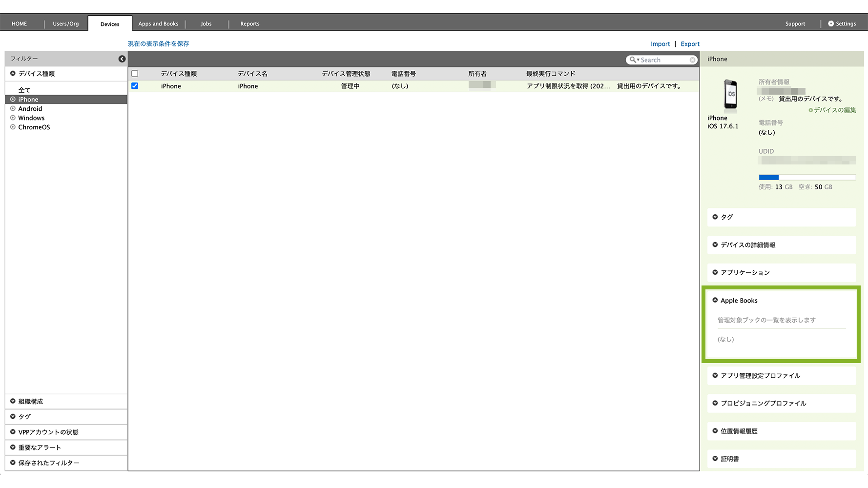Switch to the Reports tab
Image resolution: width=868 pixels, height=488 pixels.
249,24
